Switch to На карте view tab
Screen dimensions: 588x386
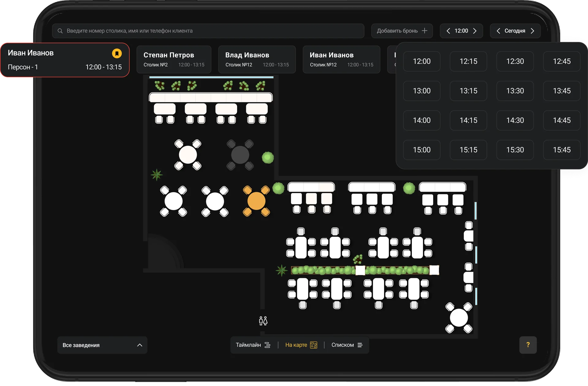click(301, 345)
